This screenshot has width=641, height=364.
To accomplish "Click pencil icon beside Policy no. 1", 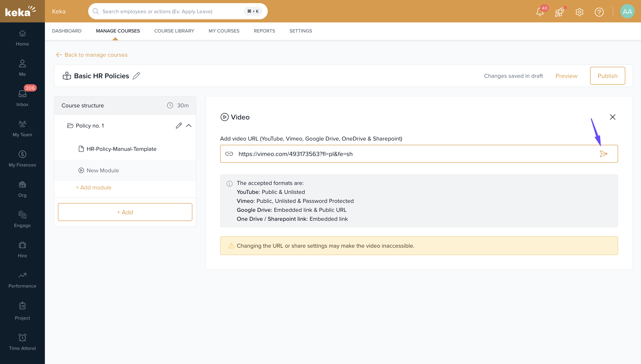I will pyautogui.click(x=179, y=126).
